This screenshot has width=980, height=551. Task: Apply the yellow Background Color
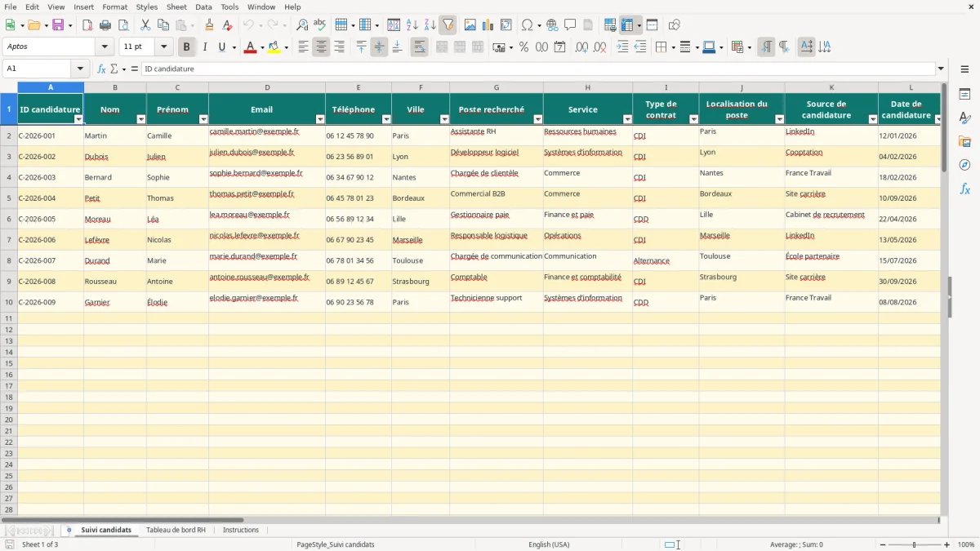click(x=274, y=47)
